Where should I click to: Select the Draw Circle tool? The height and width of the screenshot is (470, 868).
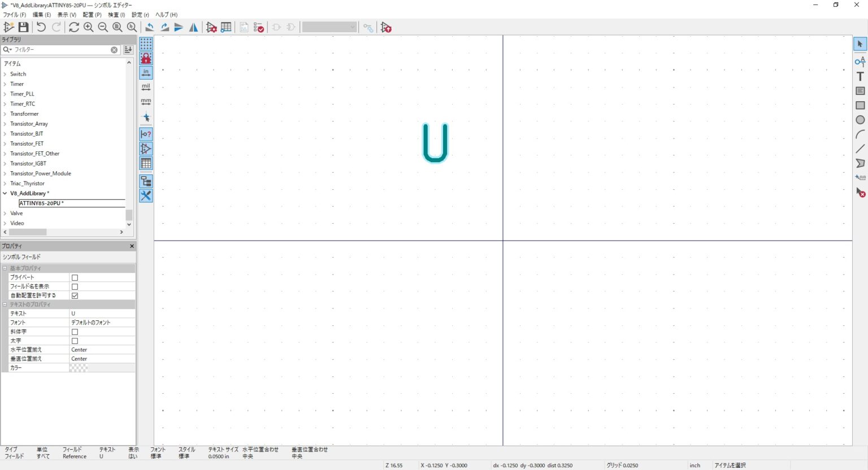click(x=860, y=120)
